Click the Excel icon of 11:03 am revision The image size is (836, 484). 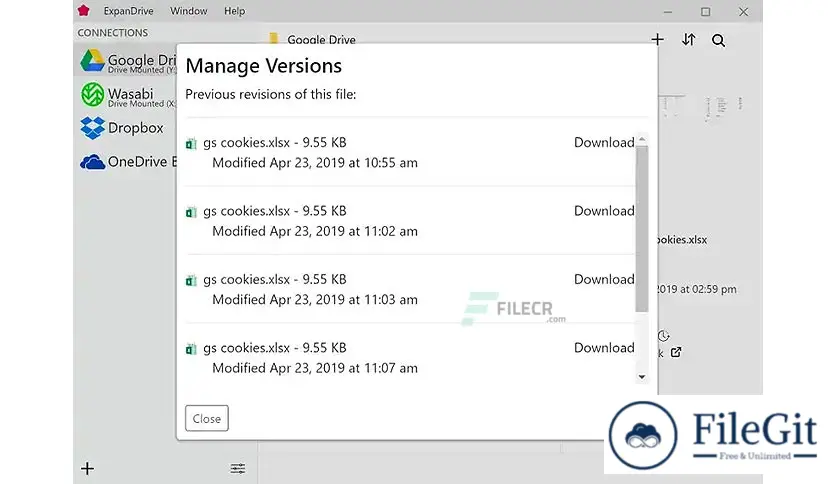(x=191, y=280)
